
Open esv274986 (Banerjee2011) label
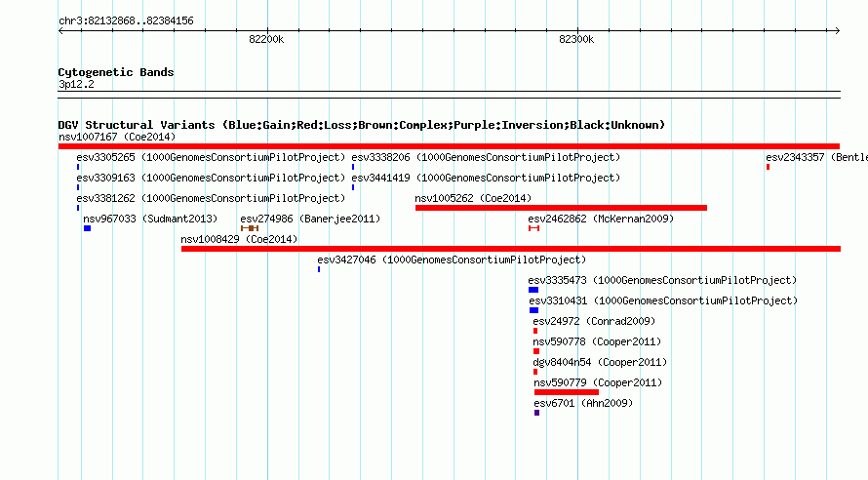(310, 219)
